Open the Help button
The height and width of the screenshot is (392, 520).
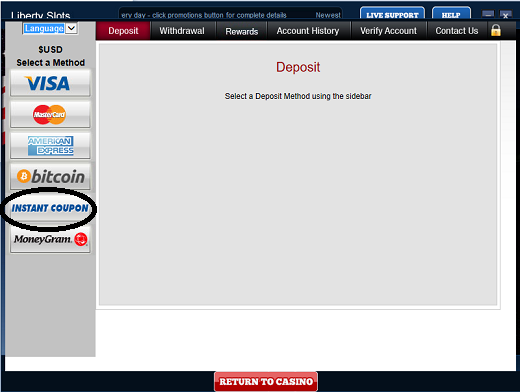pos(451,14)
